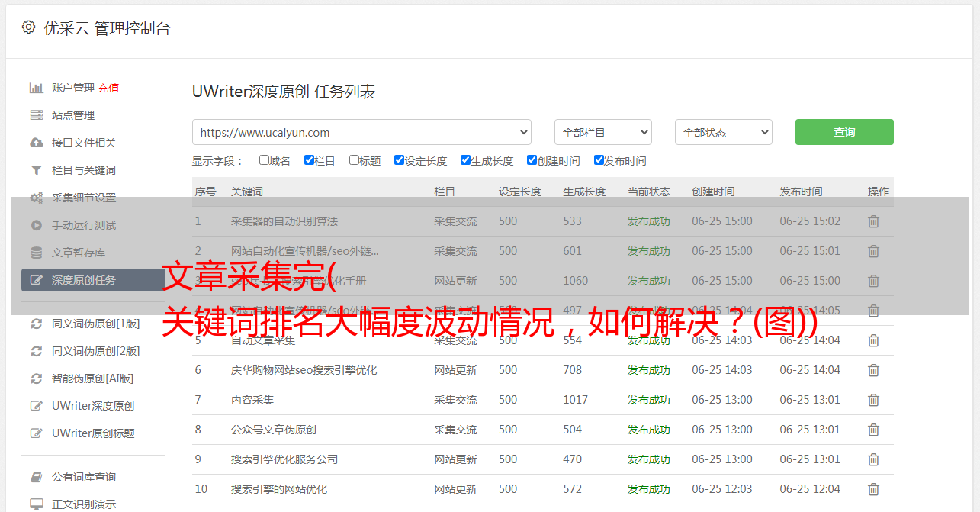Click the cloud upload icon for 接口文件相关
This screenshot has width=980, height=512.
coord(36,143)
